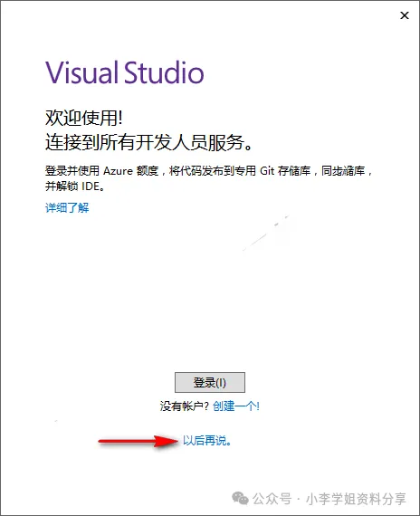
Task: Click the 存储库 word in the description
Action: pos(294,171)
